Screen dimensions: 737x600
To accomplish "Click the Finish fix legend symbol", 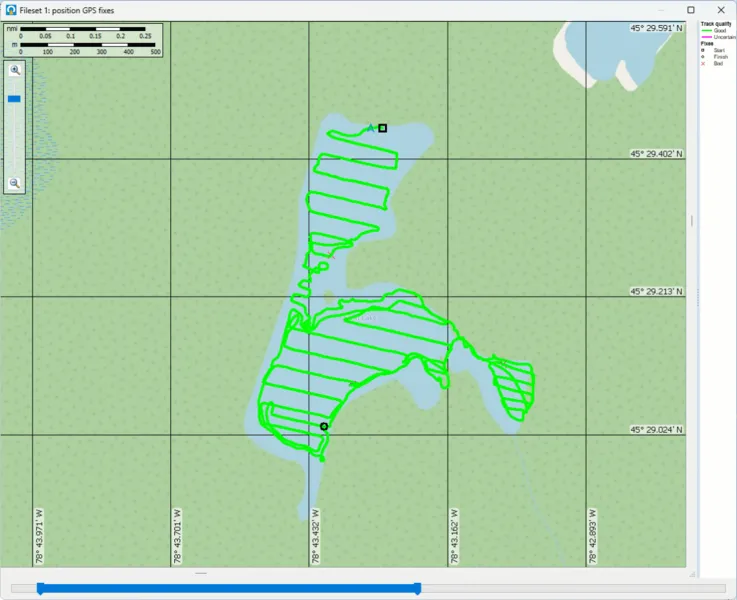I will click(x=703, y=57).
